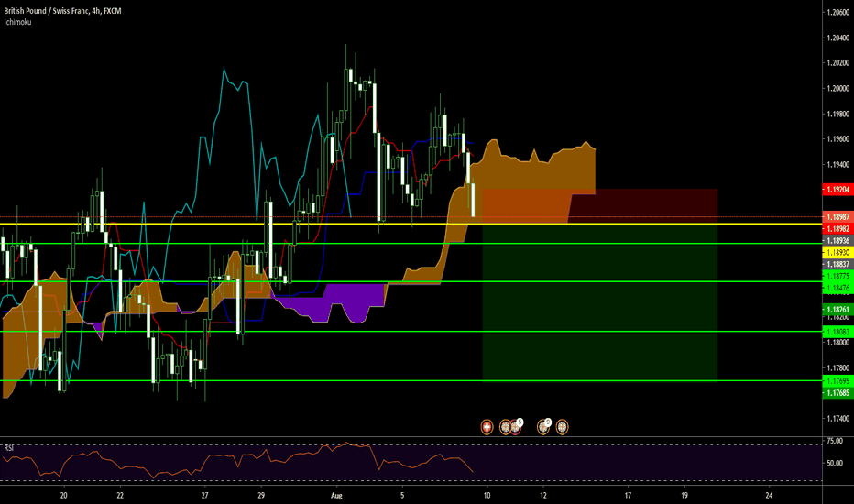
Task: Click the 1.17400 price axis value
Action: point(838,419)
